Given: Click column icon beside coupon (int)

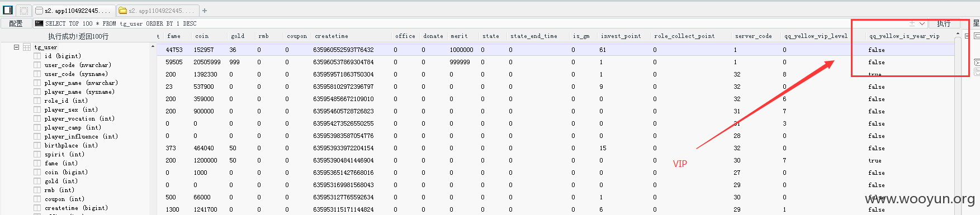Looking at the screenshot, I should pos(37,199).
